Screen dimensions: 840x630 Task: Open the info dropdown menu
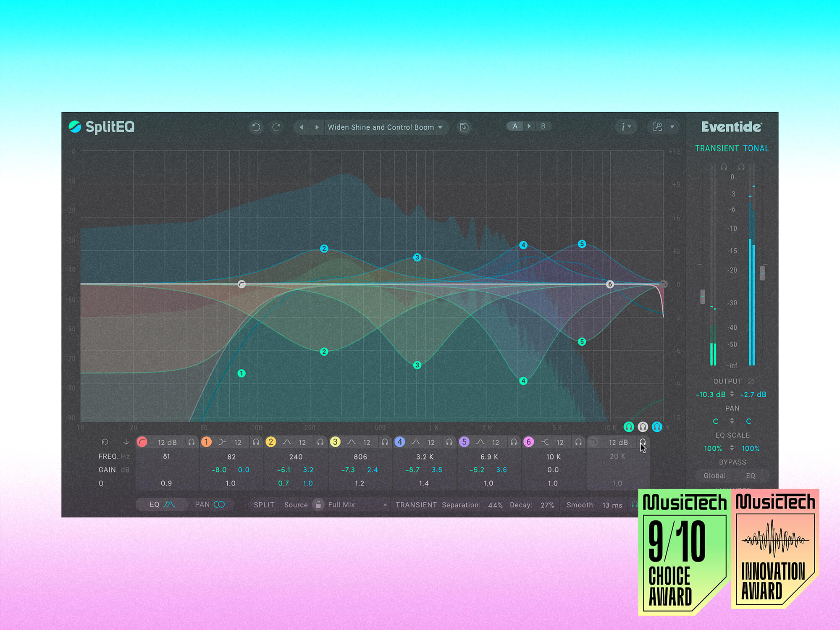[626, 127]
